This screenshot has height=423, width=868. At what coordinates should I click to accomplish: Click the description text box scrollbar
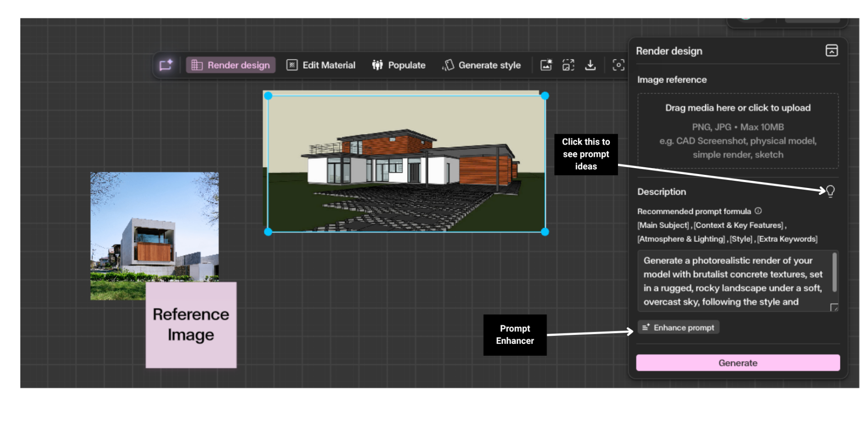point(835,272)
